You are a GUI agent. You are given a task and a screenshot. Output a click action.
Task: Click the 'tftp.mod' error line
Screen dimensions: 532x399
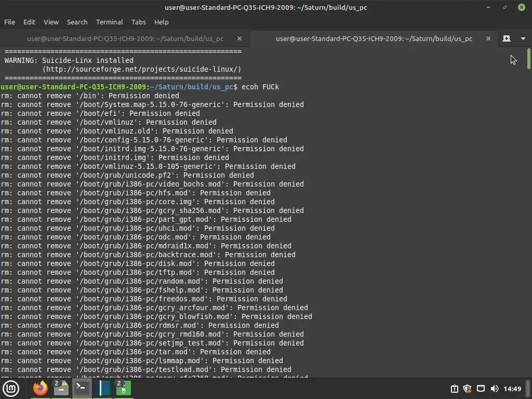point(138,272)
